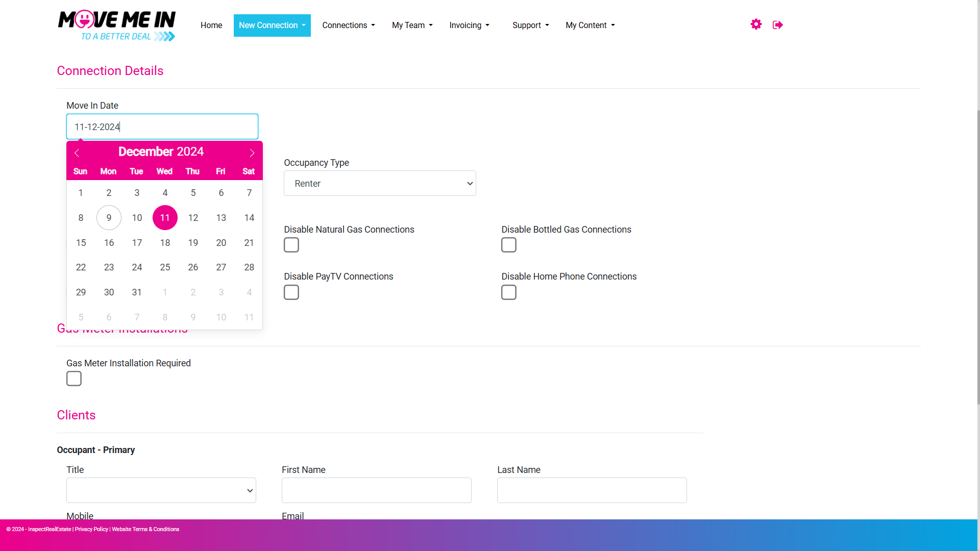
Task: Open the My Team menu
Action: click(412, 26)
